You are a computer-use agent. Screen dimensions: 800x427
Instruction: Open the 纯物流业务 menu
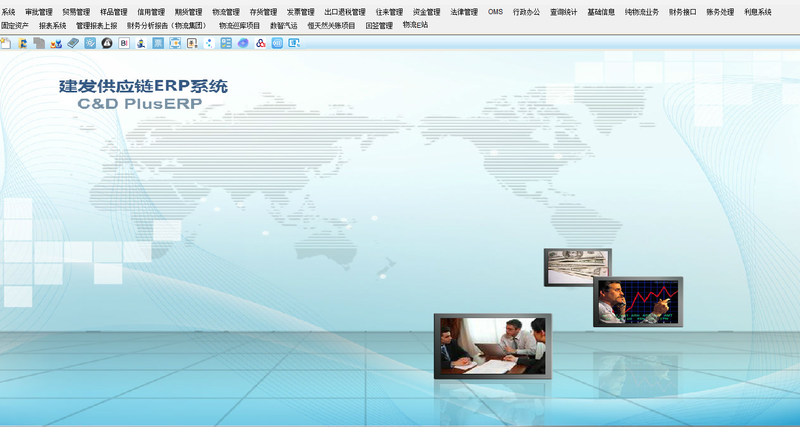pyautogui.click(x=642, y=12)
